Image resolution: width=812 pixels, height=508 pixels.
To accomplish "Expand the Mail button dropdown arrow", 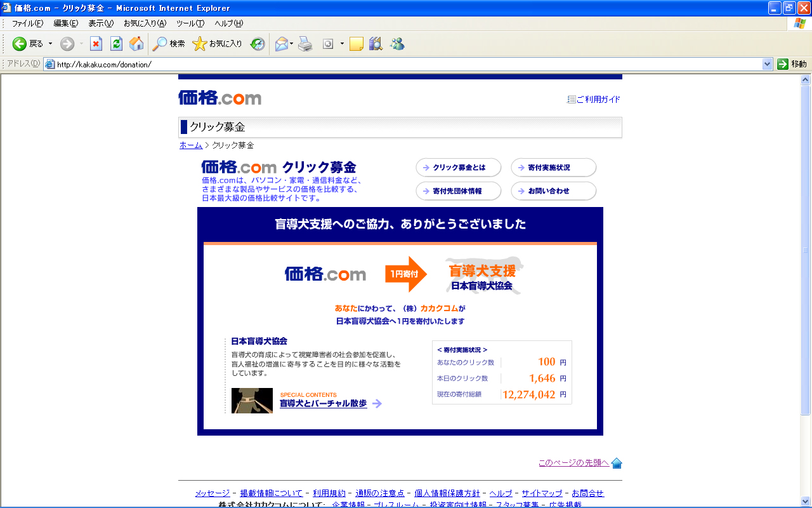I will (x=292, y=44).
